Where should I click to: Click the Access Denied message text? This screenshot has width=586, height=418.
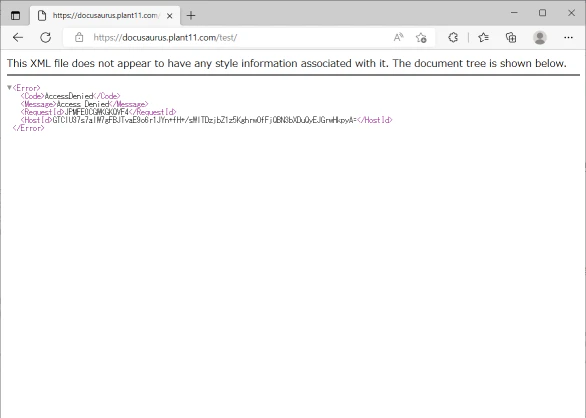click(x=83, y=104)
